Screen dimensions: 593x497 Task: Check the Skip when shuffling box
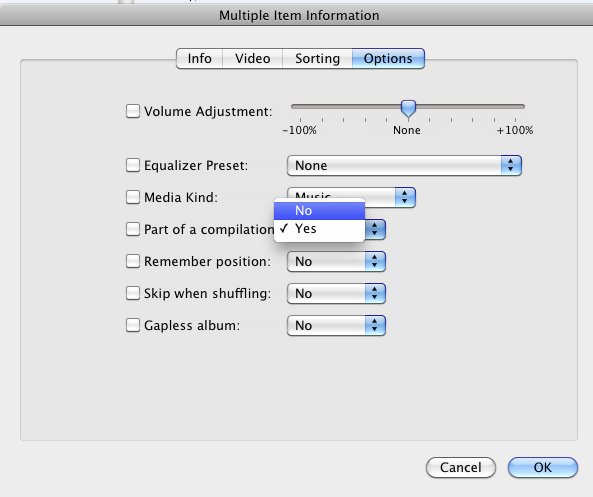[x=133, y=293]
